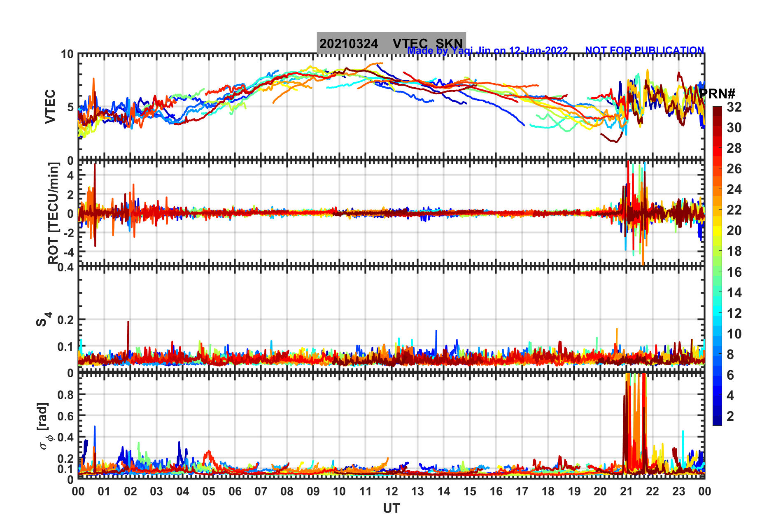783x532 pixels.
Task: Click UT axis hour label '03'
Action: tap(156, 491)
